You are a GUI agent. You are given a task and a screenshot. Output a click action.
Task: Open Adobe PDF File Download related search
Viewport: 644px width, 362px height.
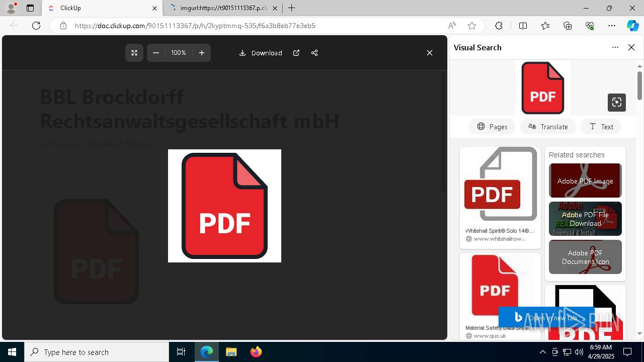pos(585,219)
